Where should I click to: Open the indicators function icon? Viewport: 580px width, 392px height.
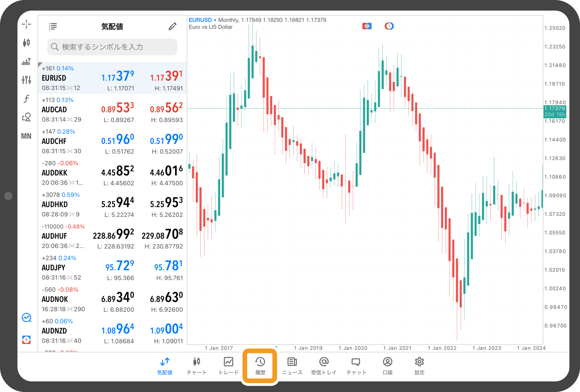(26, 99)
